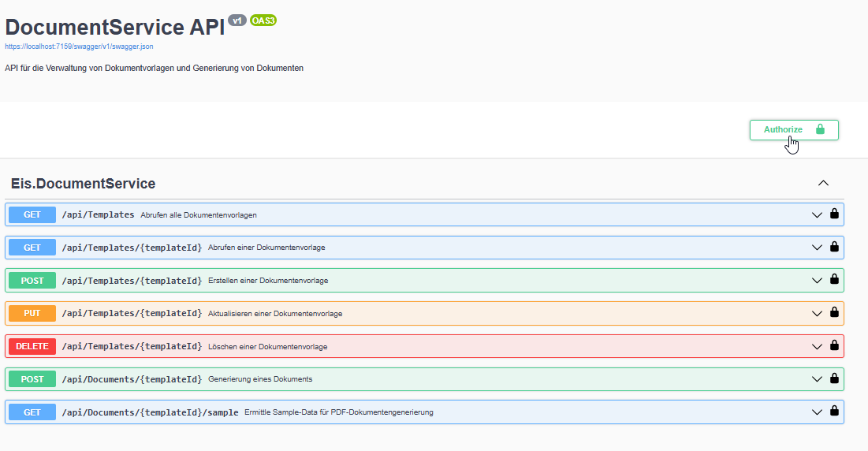Click GET badge for Abrufen einer Dokumentenvorlage
The height and width of the screenshot is (451, 868).
32,248
